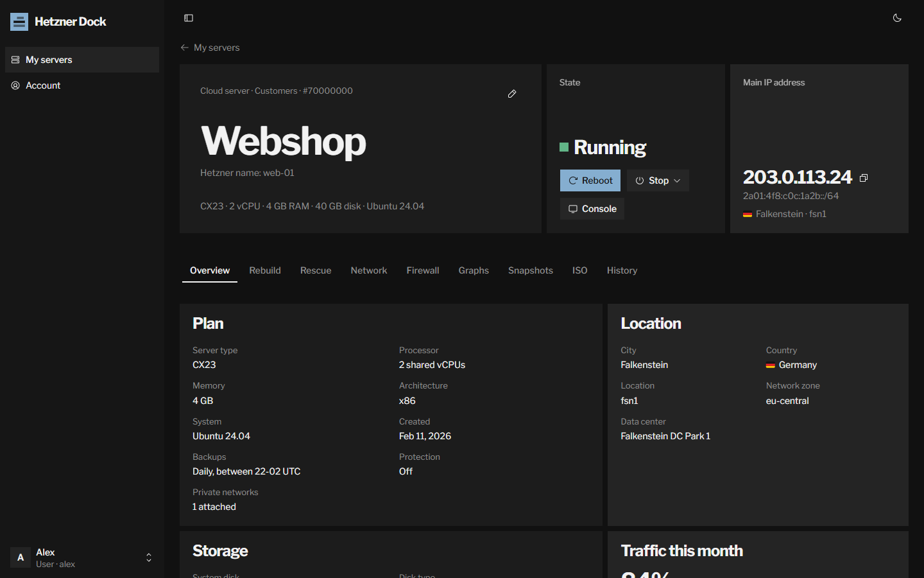Image resolution: width=924 pixels, height=578 pixels.
Task: Select My servers in the sidebar
Action: coord(82,60)
